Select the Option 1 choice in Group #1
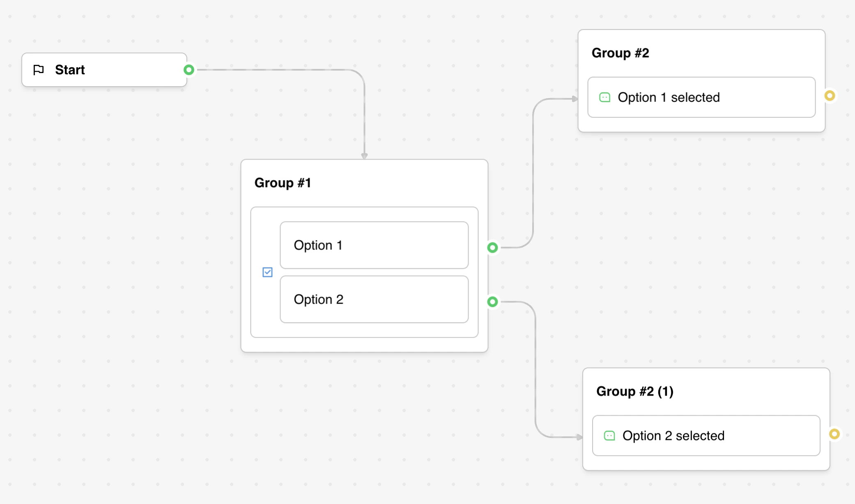 pyautogui.click(x=374, y=245)
